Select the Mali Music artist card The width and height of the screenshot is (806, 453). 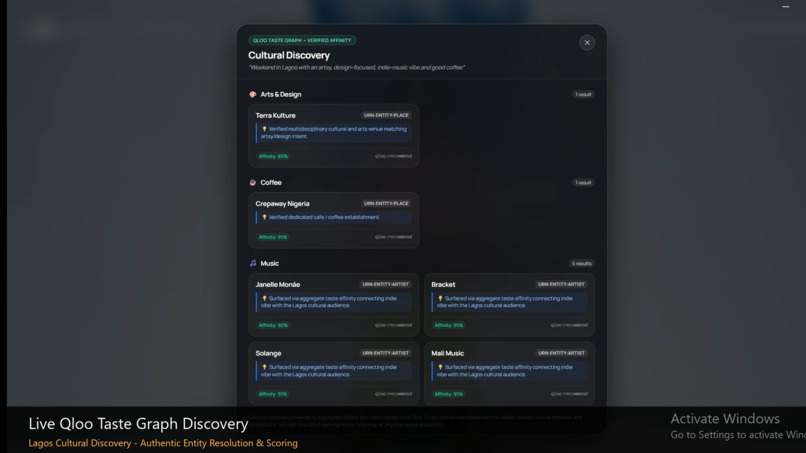(x=509, y=374)
